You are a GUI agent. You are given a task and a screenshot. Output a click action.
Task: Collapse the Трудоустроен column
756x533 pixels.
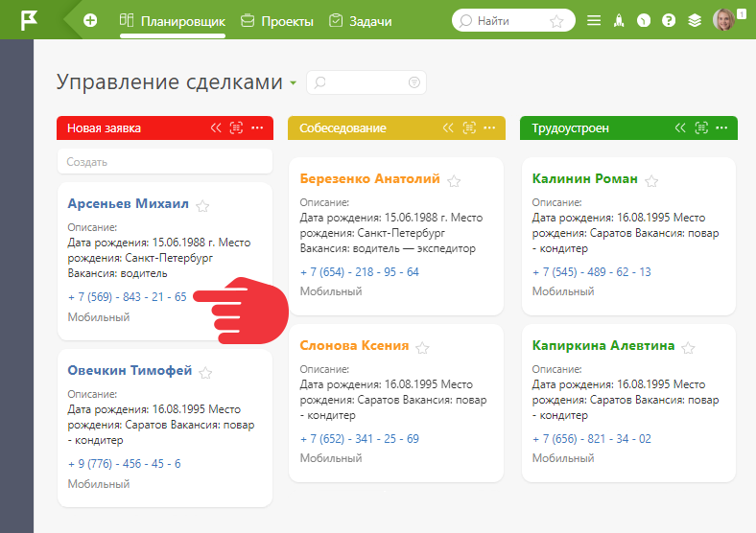click(680, 127)
